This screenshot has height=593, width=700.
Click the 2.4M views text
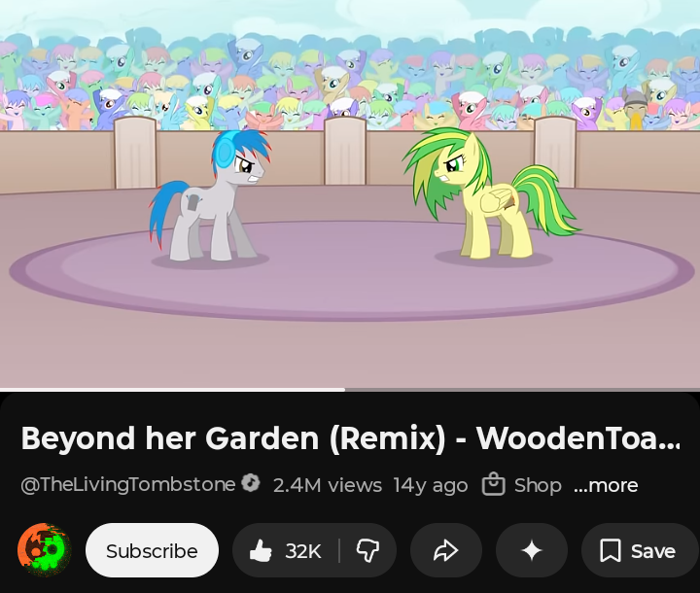[x=328, y=485]
